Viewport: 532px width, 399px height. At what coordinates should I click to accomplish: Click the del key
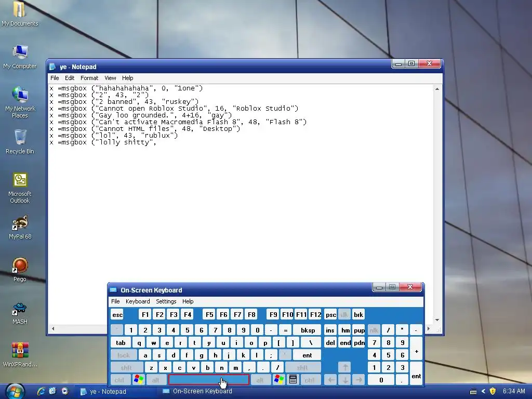(330, 343)
